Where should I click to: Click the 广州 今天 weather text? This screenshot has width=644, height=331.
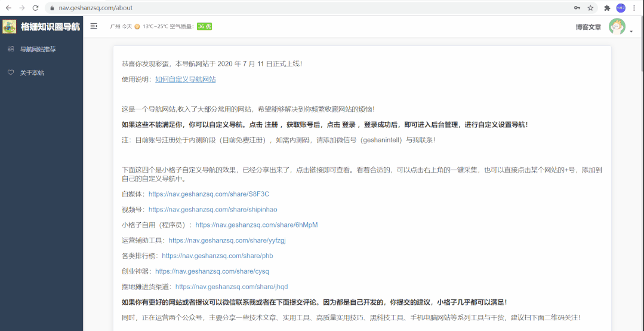click(x=121, y=27)
